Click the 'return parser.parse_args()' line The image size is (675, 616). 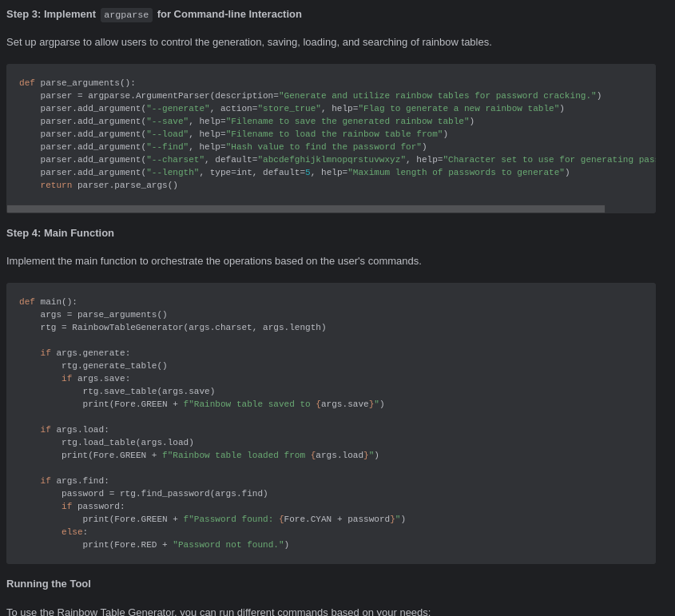click(x=109, y=185)
